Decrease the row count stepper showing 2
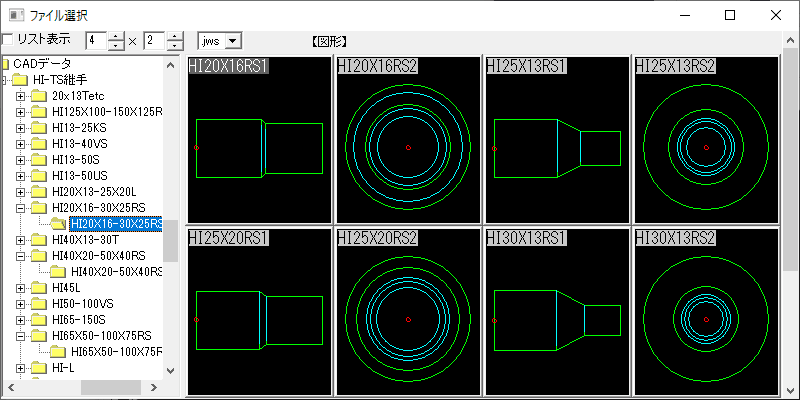Viewport: 800px width, 400px height. point(175,46)
